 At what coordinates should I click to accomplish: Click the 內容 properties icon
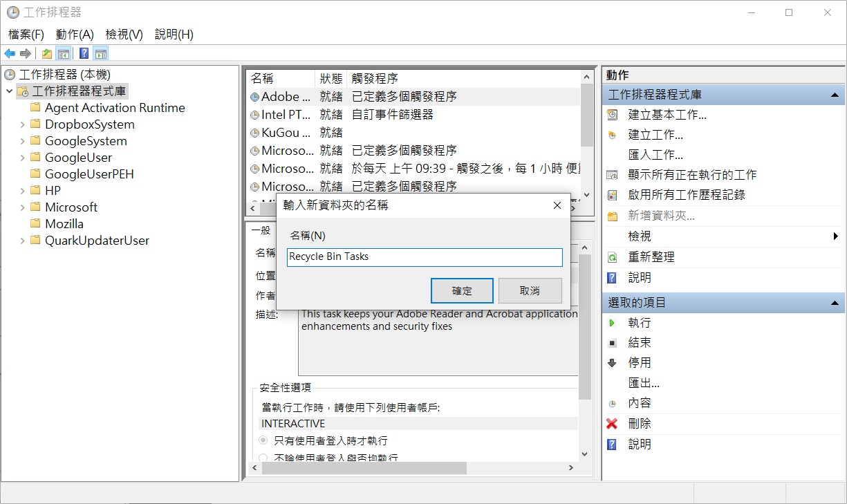click(612, 404)
